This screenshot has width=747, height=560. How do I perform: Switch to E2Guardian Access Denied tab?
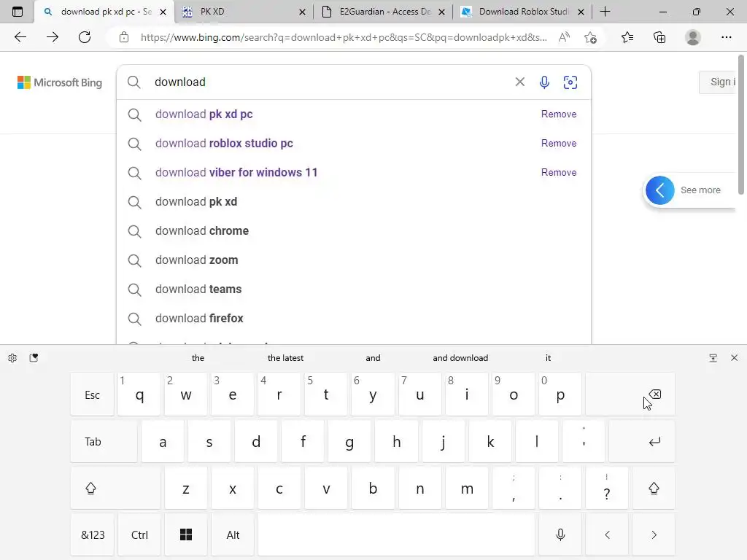384,12
